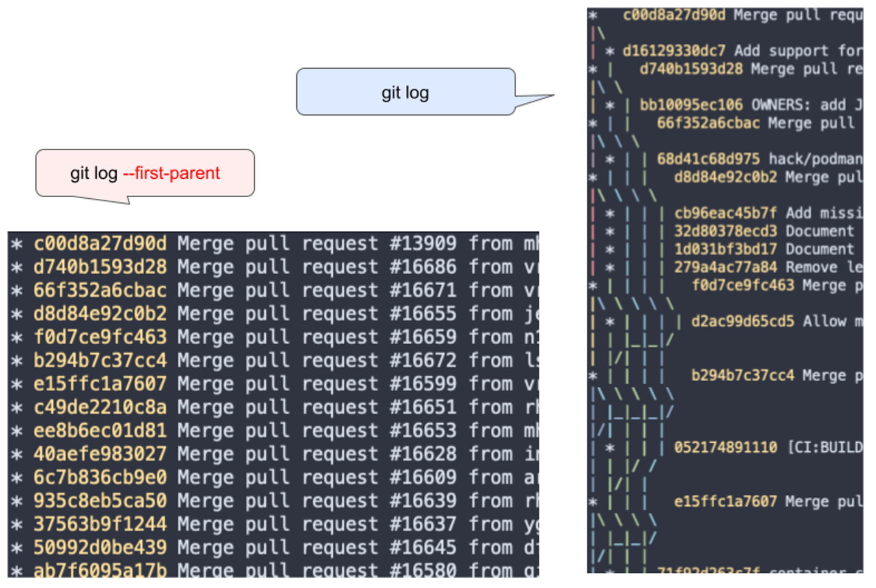Viewport: 876px width, 588px height.
Task: Select commit 37563b9f1244 request #16637
Action: pyautogui.click(x=274, y=524)
